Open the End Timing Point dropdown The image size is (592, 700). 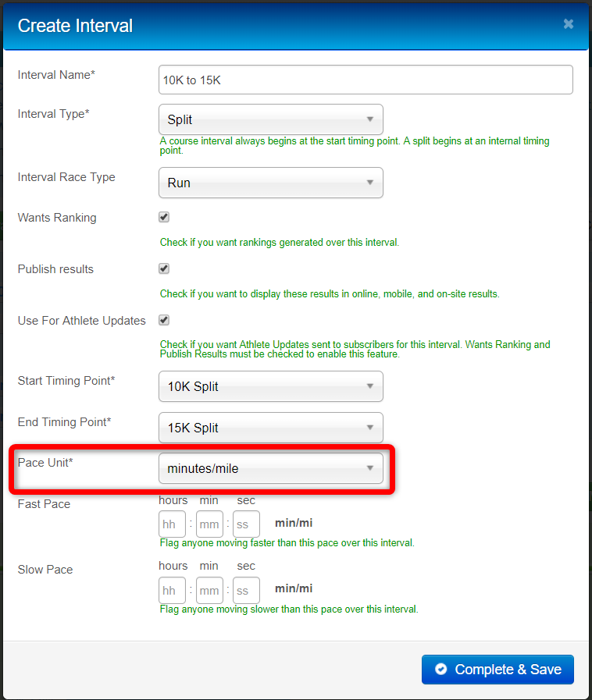(x=271, y=428)
